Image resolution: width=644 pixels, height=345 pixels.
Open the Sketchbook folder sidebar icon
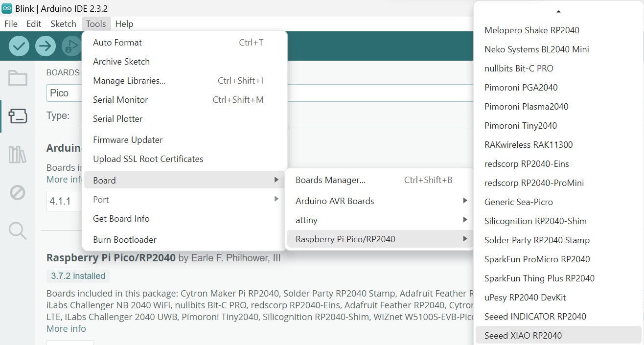point(18,78)
